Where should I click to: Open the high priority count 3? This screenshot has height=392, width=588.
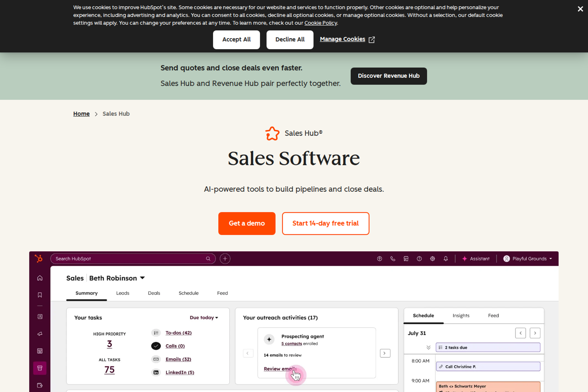coord(110,344)
